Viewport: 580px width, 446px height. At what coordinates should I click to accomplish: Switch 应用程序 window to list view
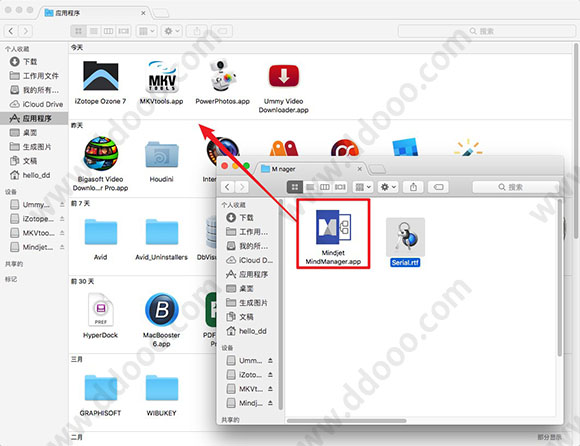(94, 31)
